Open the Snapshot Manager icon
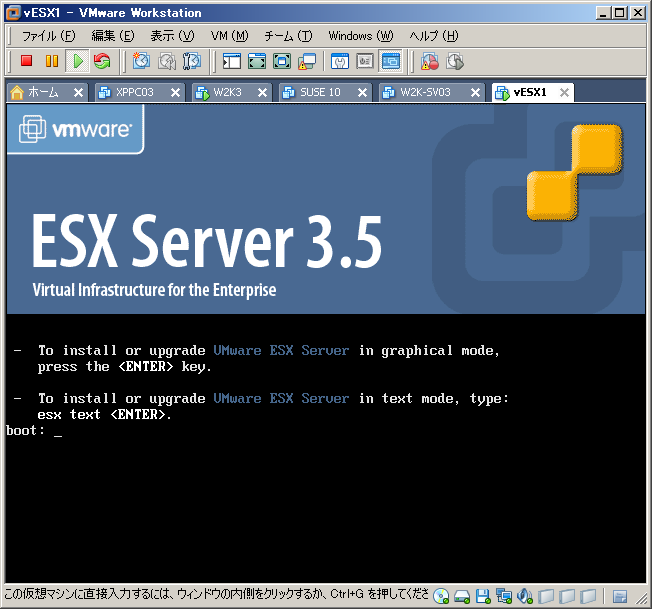 pyautogui.click(x=192, y=61)
